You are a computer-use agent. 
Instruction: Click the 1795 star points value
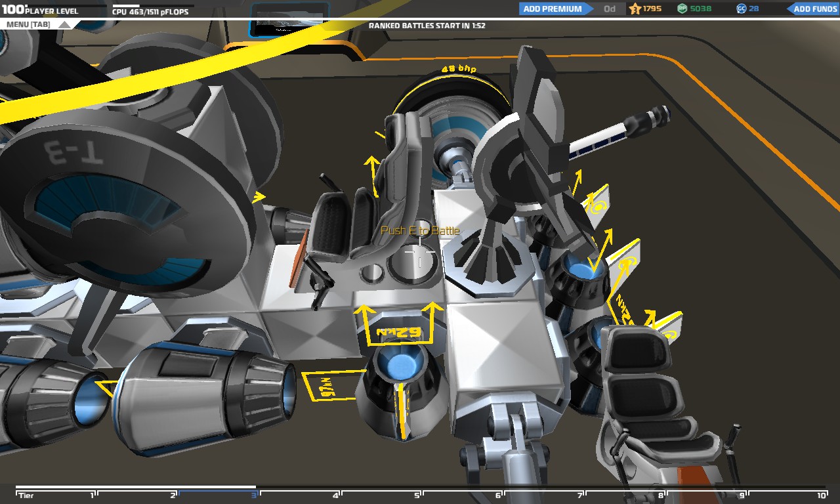[652, 9]
